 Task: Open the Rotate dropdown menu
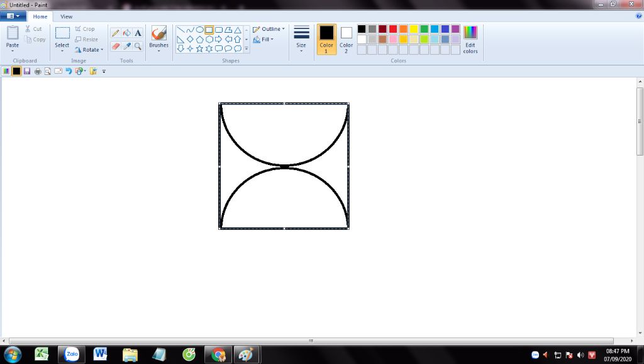89,50
